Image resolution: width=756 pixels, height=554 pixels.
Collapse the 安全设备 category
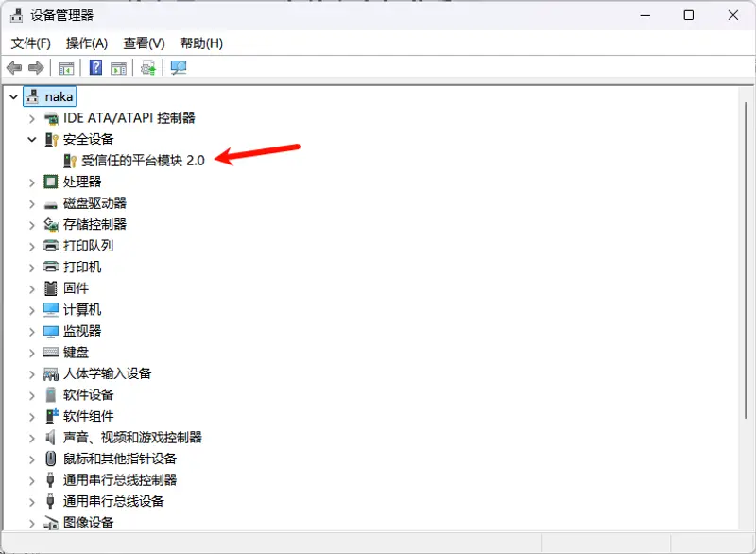tap(31, 139)
